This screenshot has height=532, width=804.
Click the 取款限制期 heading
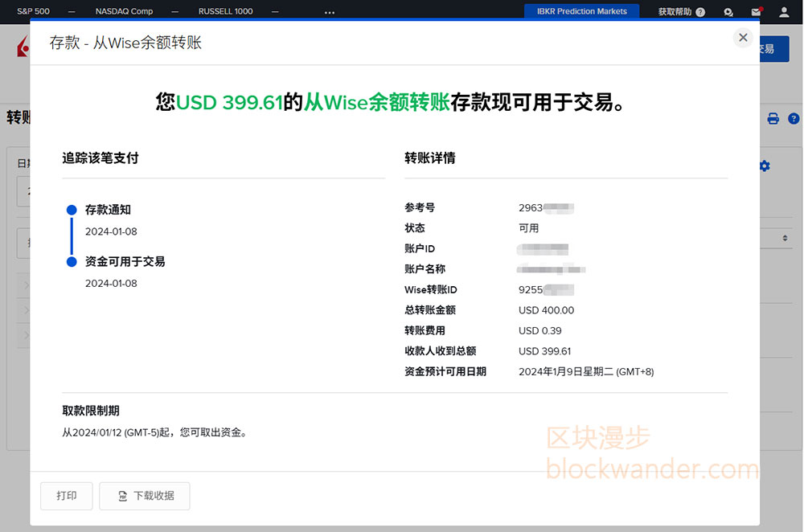click(x=91, y=411)
